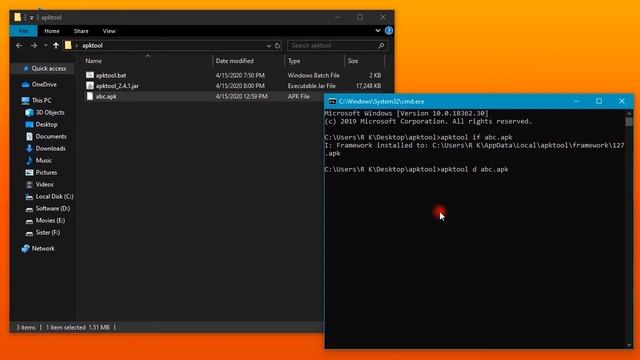640x360 pixels.
Task: Select the apktool_2.4.1.jar file
Action: coord(117,86)
